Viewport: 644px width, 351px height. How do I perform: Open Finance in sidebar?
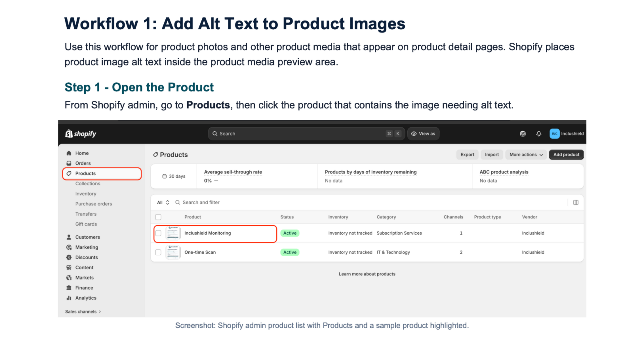point(84,288)
